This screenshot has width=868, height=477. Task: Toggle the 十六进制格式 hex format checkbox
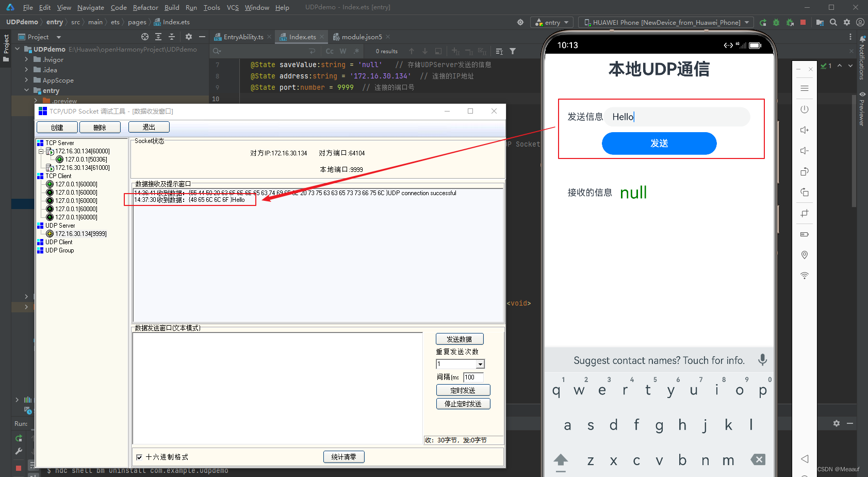(x=139, y=457)
